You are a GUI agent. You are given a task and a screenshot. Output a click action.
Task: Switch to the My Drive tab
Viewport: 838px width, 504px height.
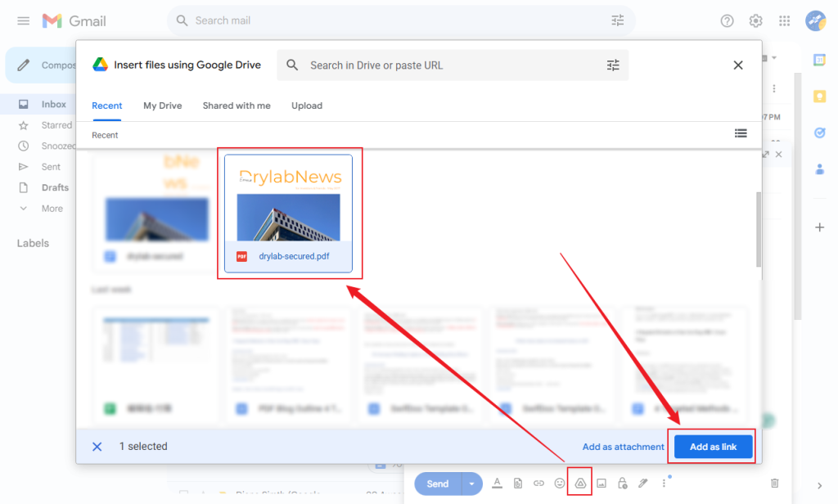click(x=162, y=106)
